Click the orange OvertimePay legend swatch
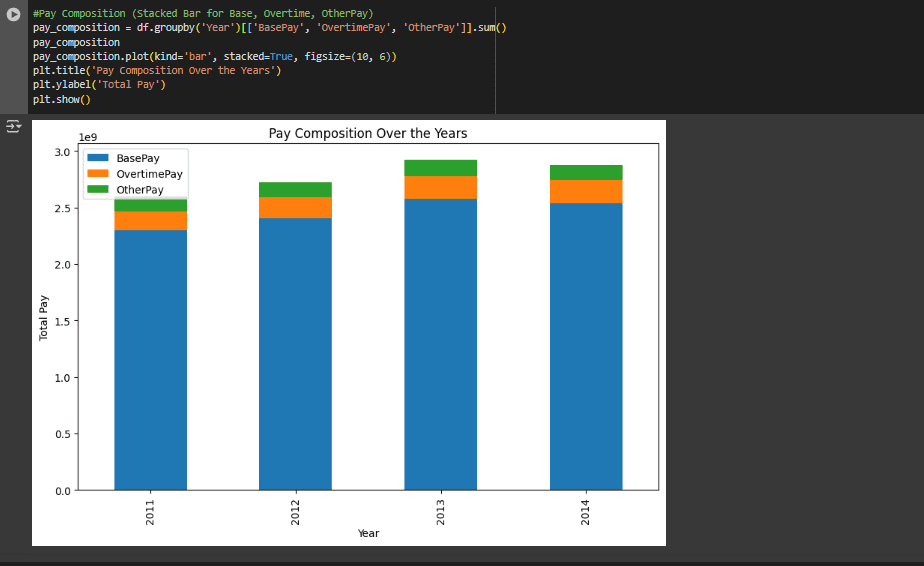924x566 pixels. tap(98, 173)
